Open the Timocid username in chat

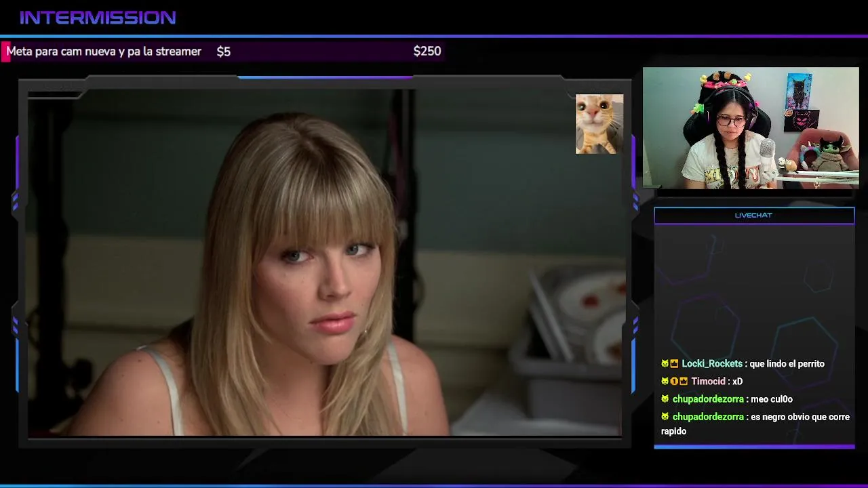pos(708,382)
